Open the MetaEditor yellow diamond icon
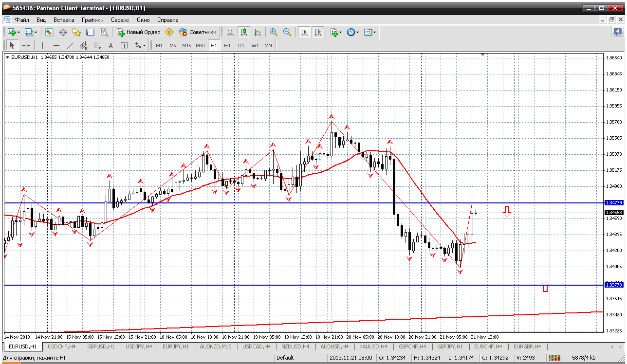 tap(169, 32)
